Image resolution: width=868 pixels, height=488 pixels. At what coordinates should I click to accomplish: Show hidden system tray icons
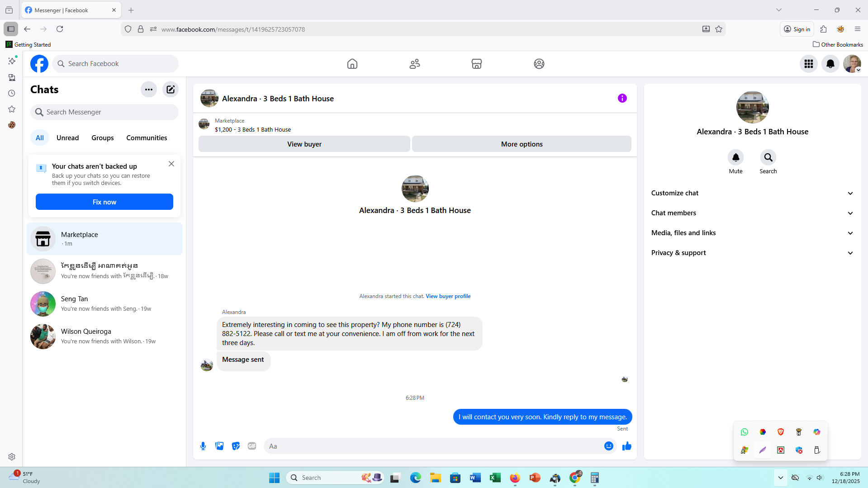coord(781,478)
